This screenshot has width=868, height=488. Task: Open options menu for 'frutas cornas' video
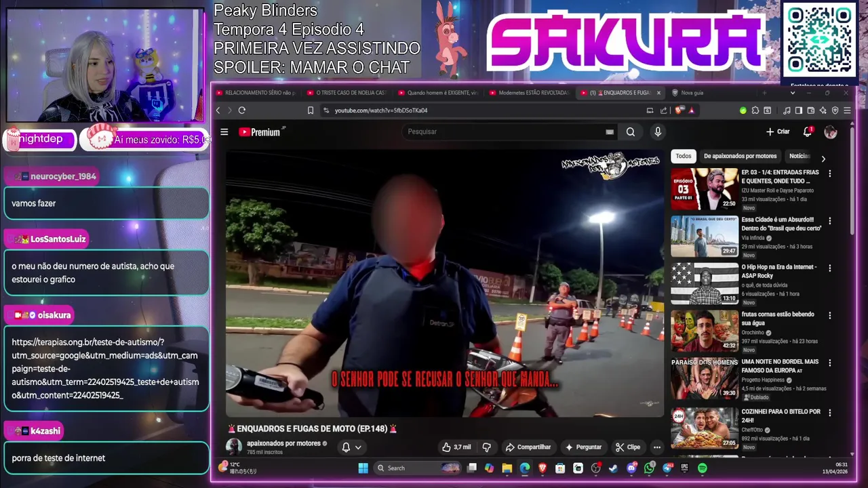[829, 316]
